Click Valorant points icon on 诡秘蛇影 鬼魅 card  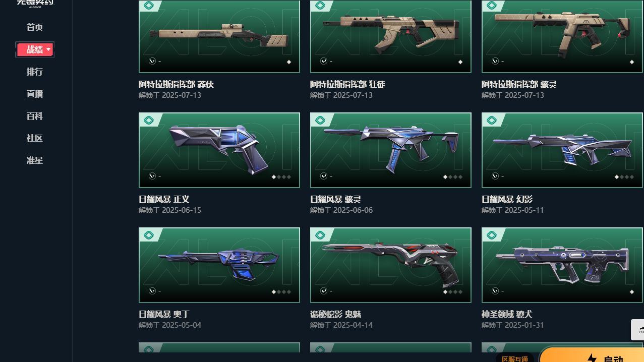(x=324, y=291)
